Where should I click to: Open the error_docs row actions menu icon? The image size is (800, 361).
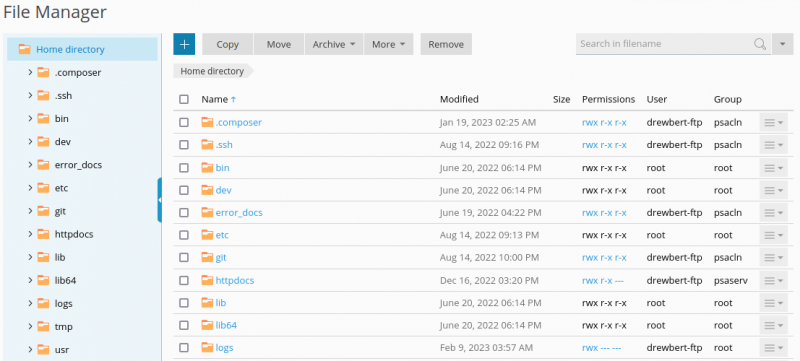(x=773, y=213)
